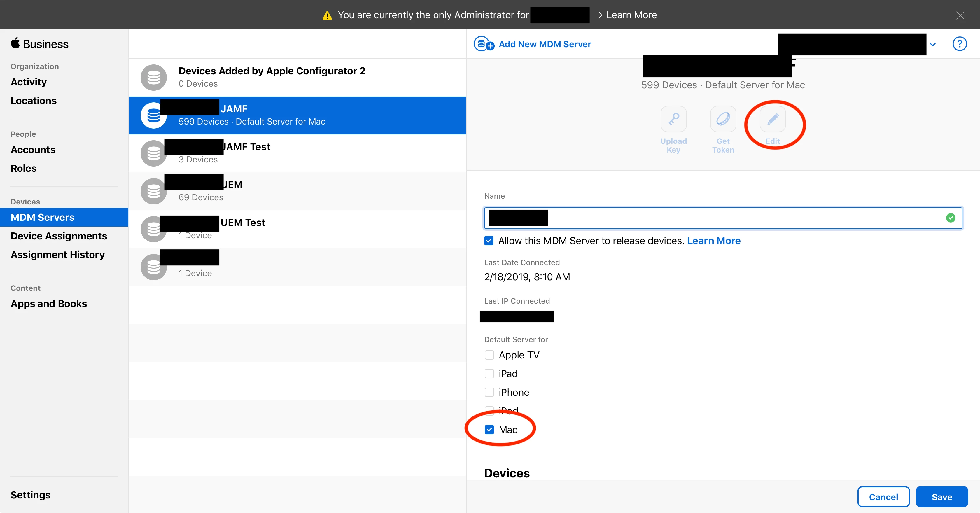Screen dimensions: 980x513
Task: Click the Edit pencil icon
Action: pyautogui.click(x=773, y=119)
